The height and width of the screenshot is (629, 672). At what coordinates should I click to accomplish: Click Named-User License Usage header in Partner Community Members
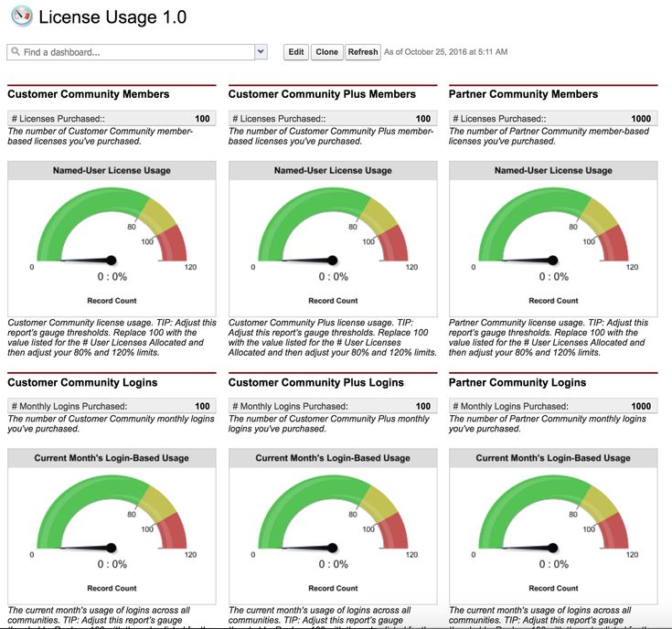(553, 171)
